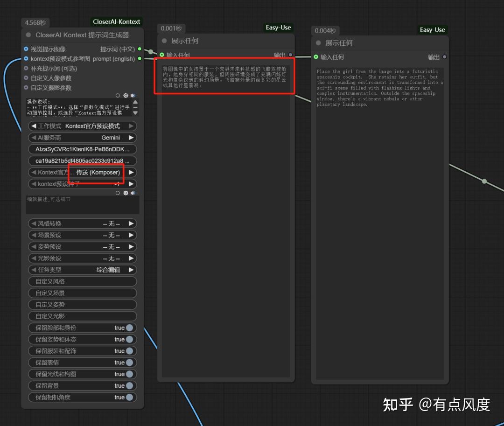Click the speaker icon above the 操作说明 text box
This screenshot has height=426, width=504.
(133, 95)
